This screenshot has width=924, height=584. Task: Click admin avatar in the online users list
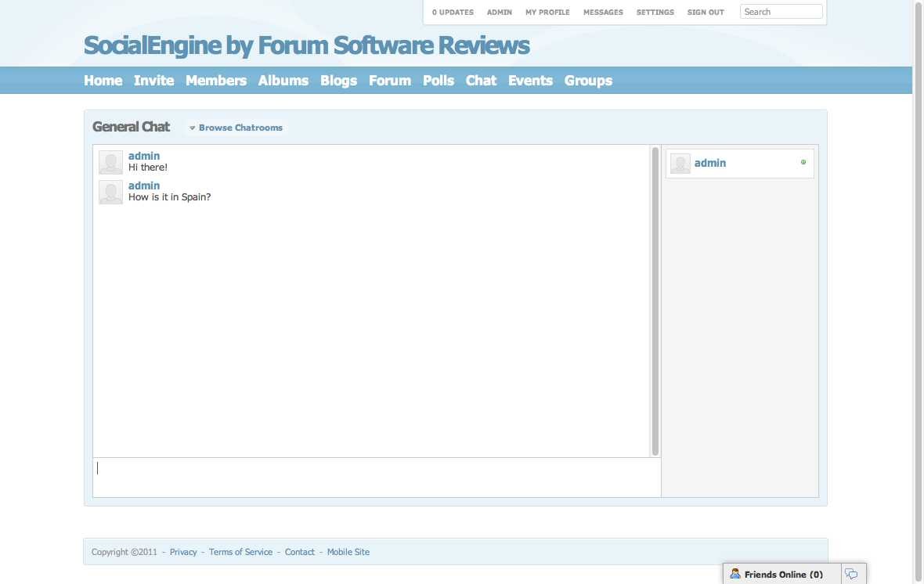(x=680, y=164)
